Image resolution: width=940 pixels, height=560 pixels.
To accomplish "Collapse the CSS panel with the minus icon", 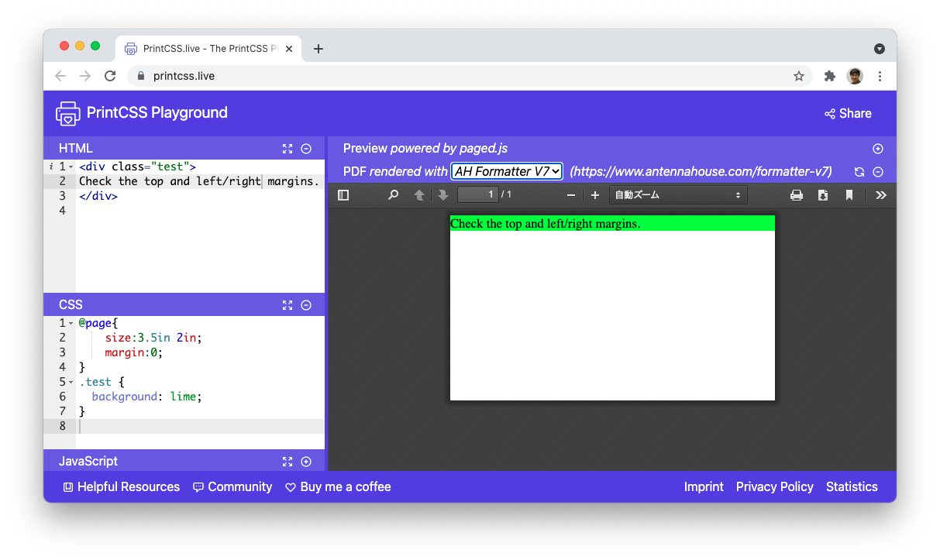I will tap(306, 304).
